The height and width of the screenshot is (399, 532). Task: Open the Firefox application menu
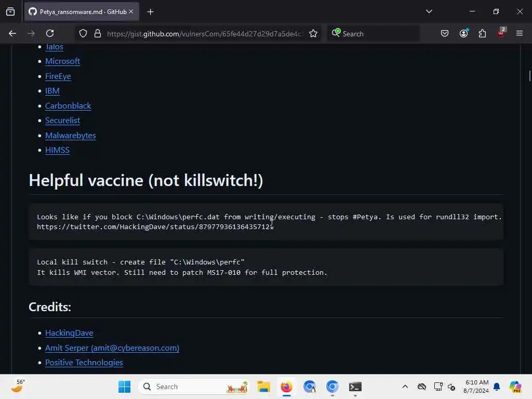tap(520, 33)
